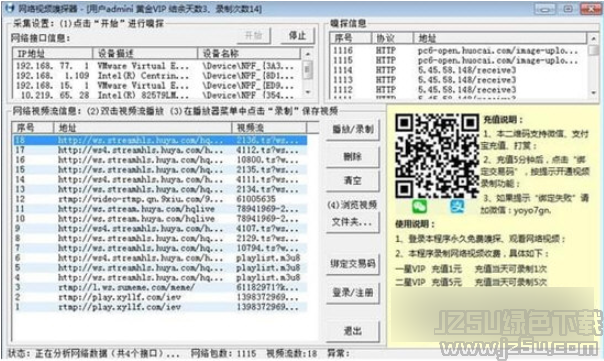Image resolution: width=604 pixels, height=361 pixels.
Task: Select sniff info row 1112
Action: pos(459,90)
